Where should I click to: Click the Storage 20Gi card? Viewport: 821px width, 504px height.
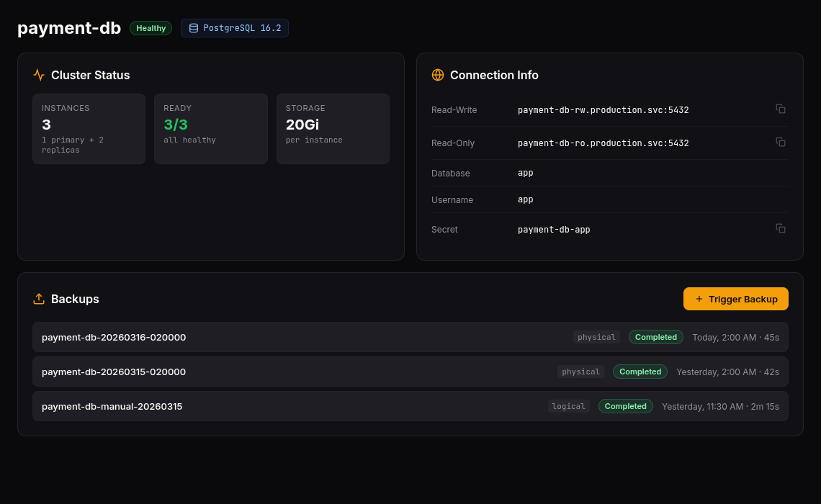[333, 129]
